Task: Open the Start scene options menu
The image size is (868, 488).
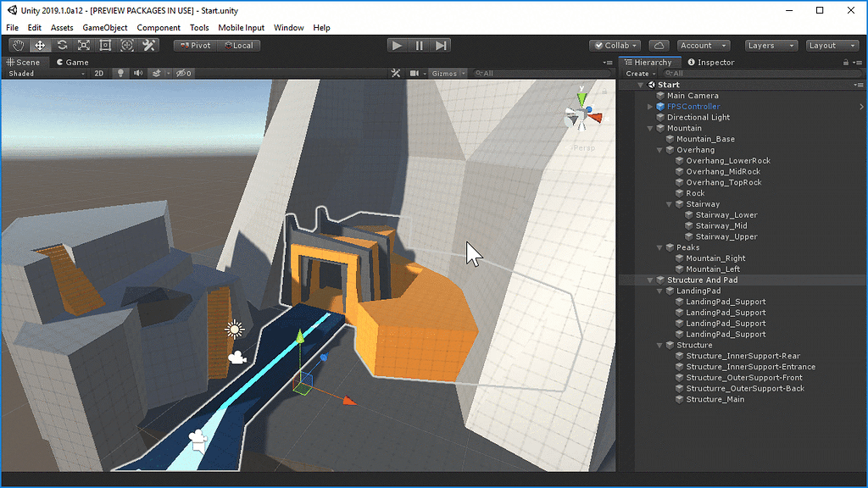Action: click(859, 85)
